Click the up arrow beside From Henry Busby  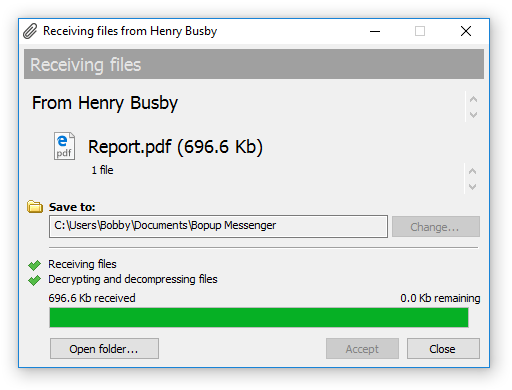473,99
